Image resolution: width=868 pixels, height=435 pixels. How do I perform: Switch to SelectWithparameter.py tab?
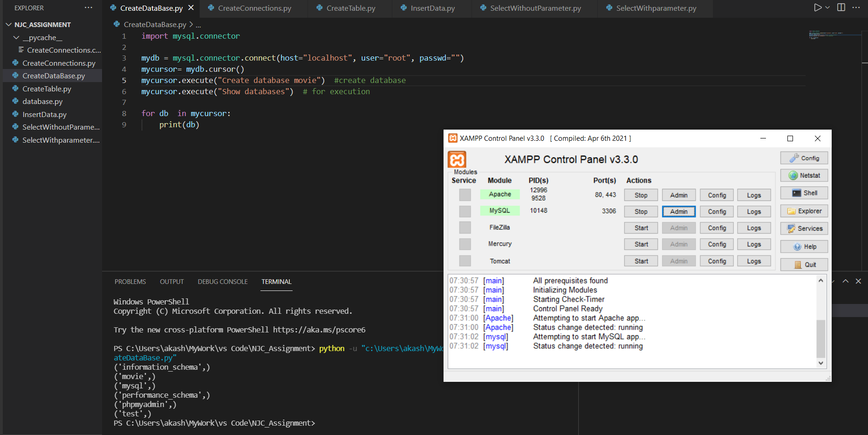pyautogui.click(x=656, y=8)
